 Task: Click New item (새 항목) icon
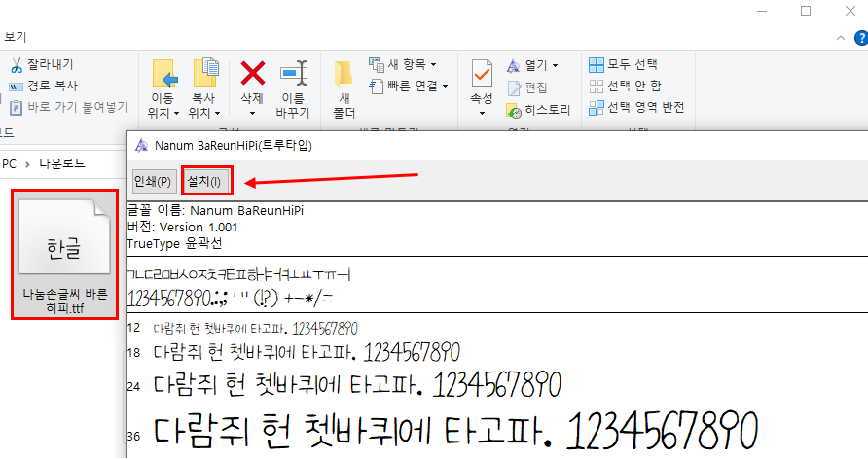pyautogui.click(x=377, y=65)
